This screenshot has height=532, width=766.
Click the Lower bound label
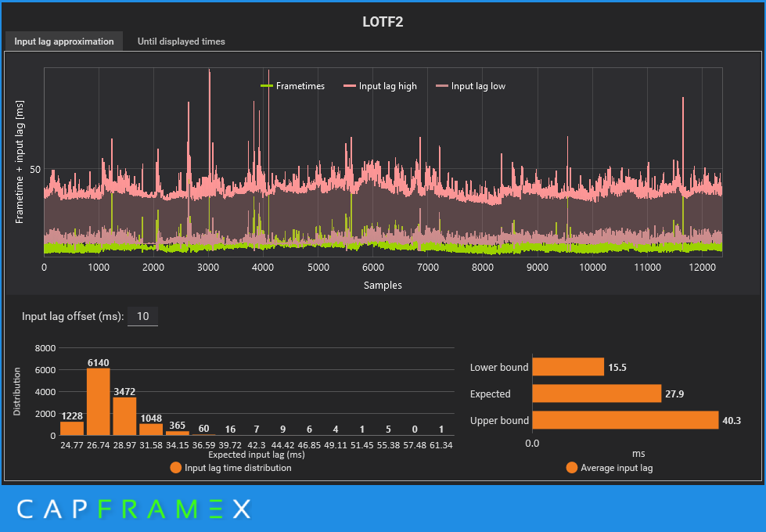click(x=498, y=368)
